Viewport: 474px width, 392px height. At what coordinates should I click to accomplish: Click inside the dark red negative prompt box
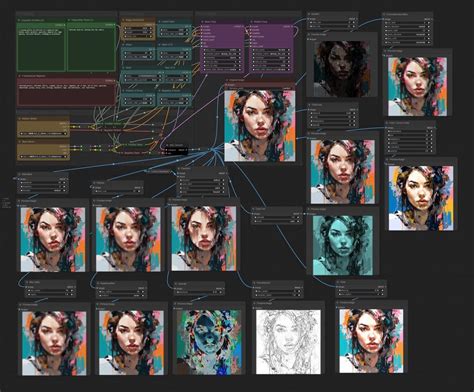66,94
